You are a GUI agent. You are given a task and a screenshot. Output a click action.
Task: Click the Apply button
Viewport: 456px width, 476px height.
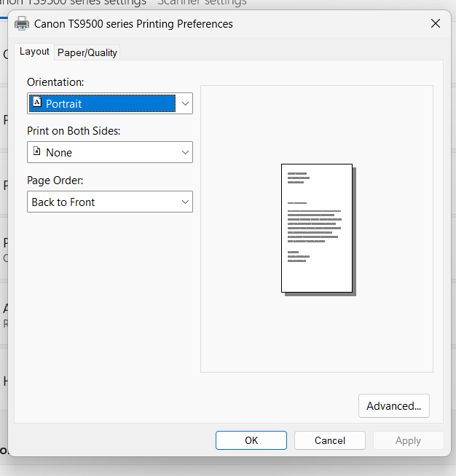(408, 440)
